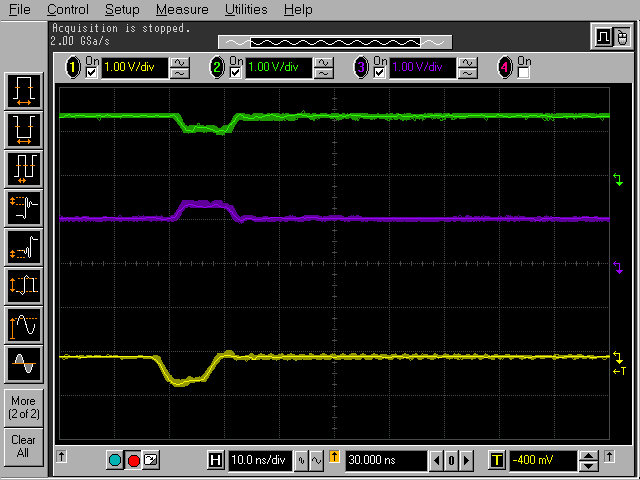
Task: Click the memory bar waveform overview
Action: (335, 42)
